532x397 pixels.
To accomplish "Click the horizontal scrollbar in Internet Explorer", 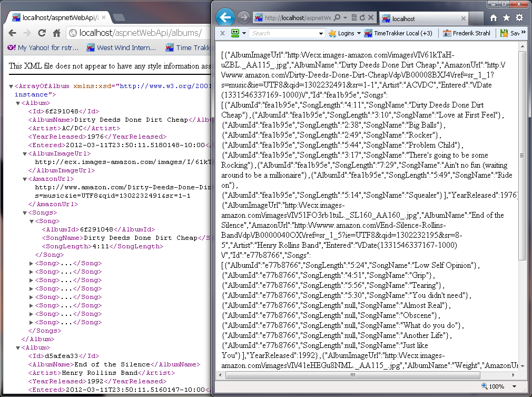I will click(353, 375).
